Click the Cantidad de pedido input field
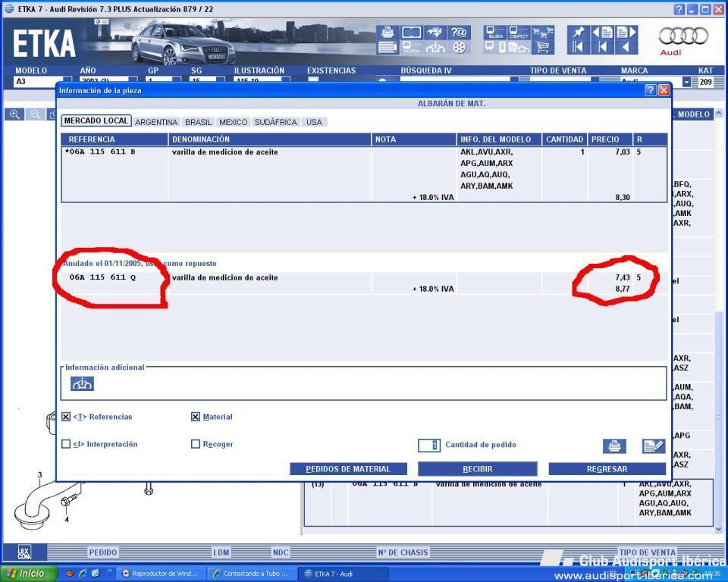 point(429,445)
